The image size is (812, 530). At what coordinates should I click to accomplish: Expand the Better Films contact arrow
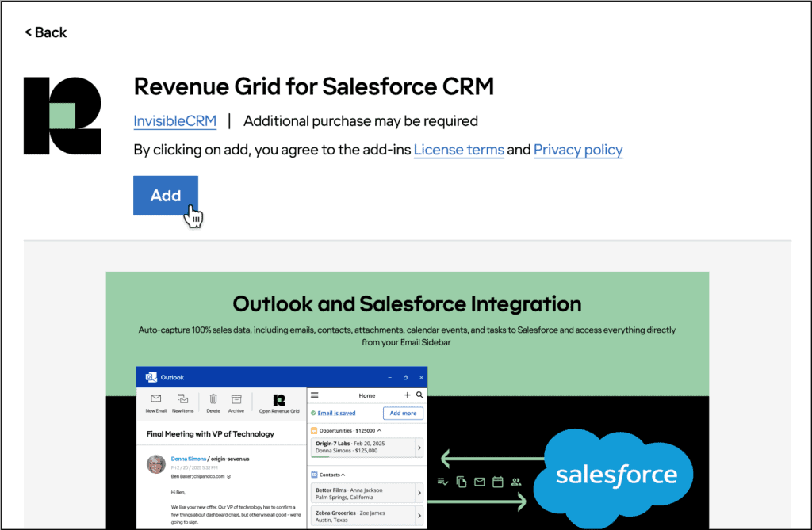(x=419, y=494)
